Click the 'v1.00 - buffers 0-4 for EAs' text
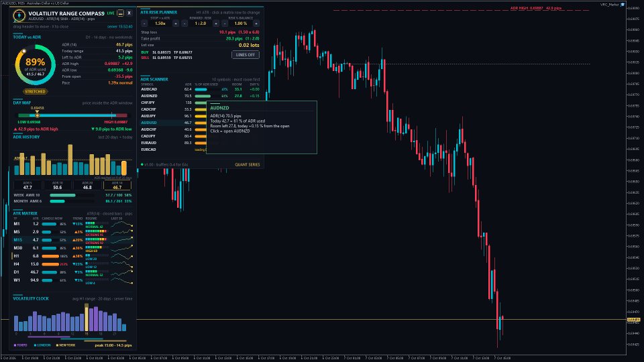 click(x=165, y=165)
